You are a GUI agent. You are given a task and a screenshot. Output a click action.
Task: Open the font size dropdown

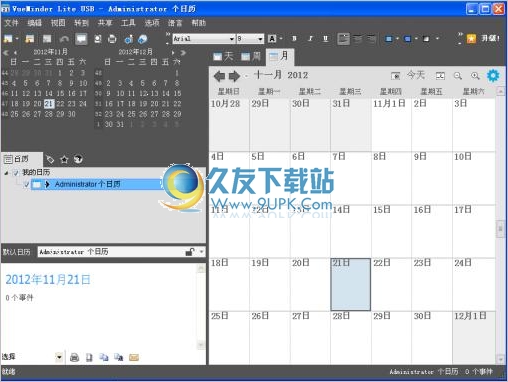click(x=260, y=39)
